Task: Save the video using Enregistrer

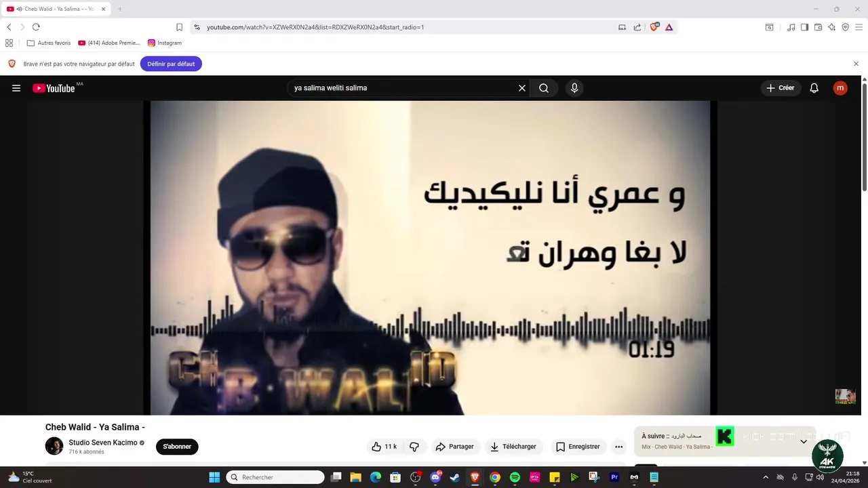Action: click(x=578, y=447)
